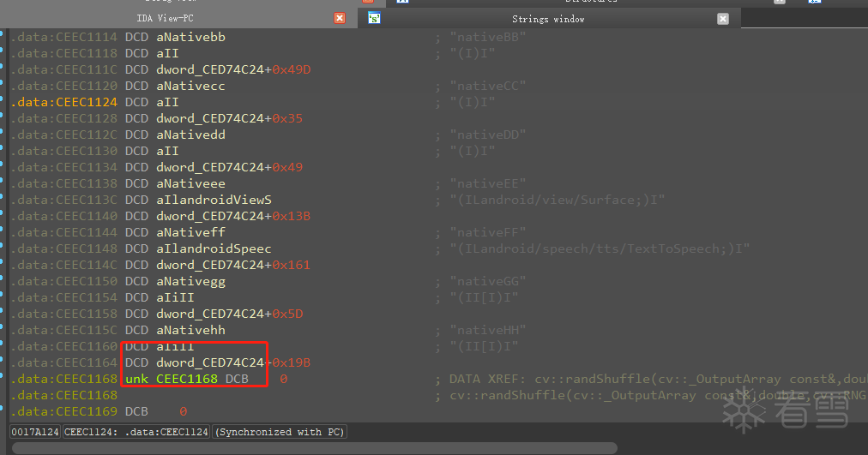
Task: Click the TextToSpeech signature comment
Action: point(600,248)
